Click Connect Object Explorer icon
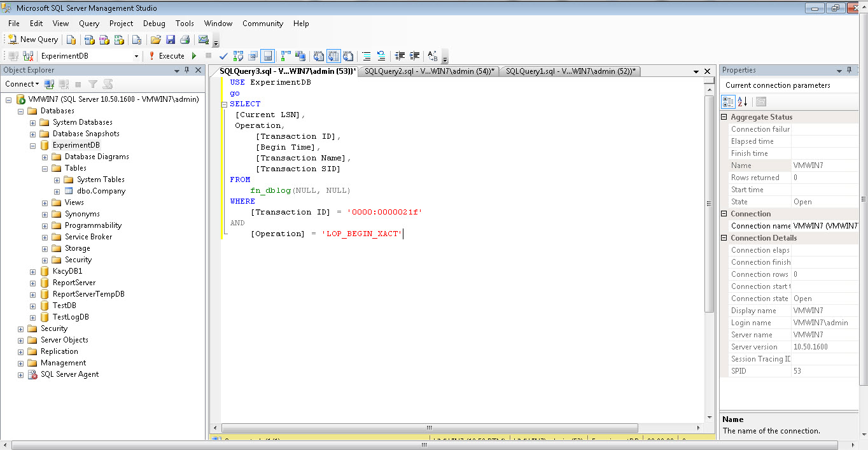The image size is (868, 450). click(49, 84)
